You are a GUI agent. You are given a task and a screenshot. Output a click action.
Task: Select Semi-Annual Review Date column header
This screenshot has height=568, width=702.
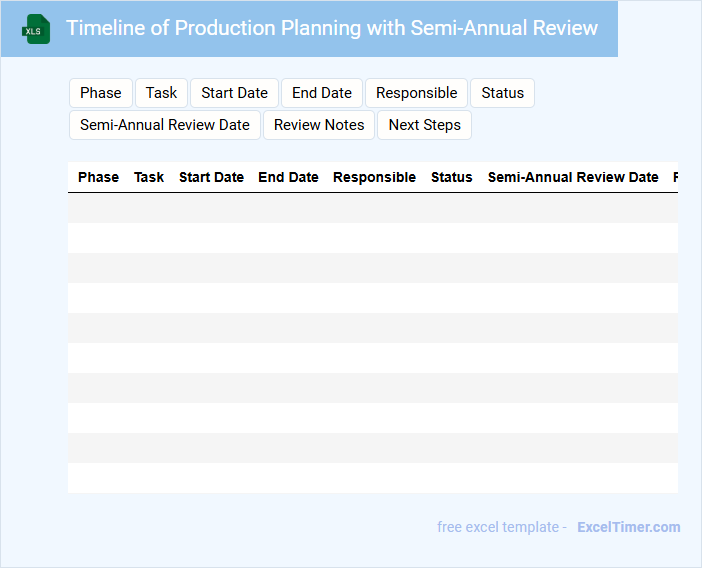[573, 177]
